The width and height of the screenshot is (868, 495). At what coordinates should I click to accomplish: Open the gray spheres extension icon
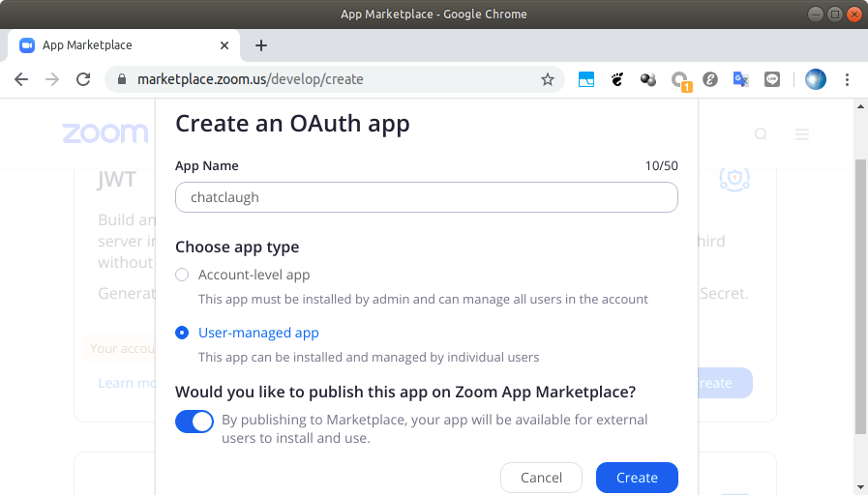click(648, 79)
